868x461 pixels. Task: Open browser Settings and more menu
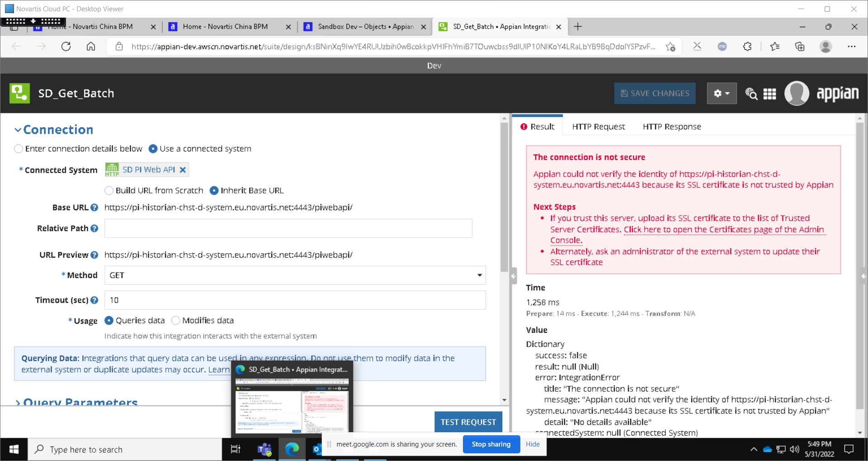(852, 46)
